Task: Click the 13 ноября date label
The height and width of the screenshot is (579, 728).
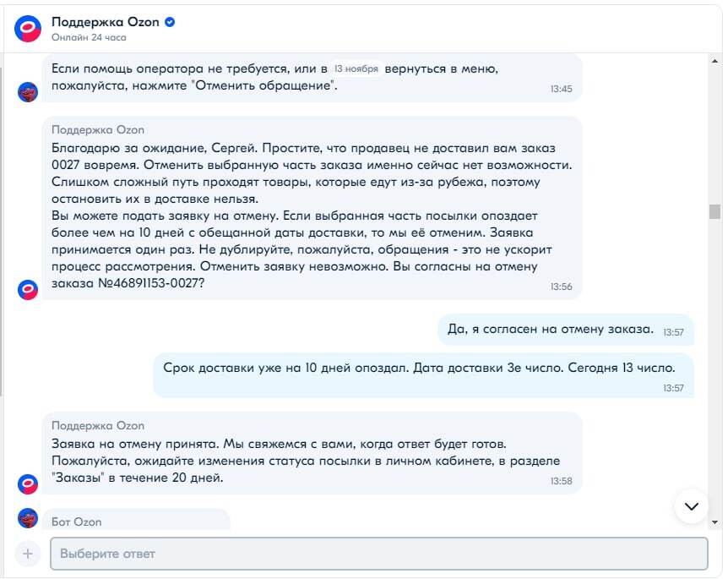Action: click(x=356, y=68)
